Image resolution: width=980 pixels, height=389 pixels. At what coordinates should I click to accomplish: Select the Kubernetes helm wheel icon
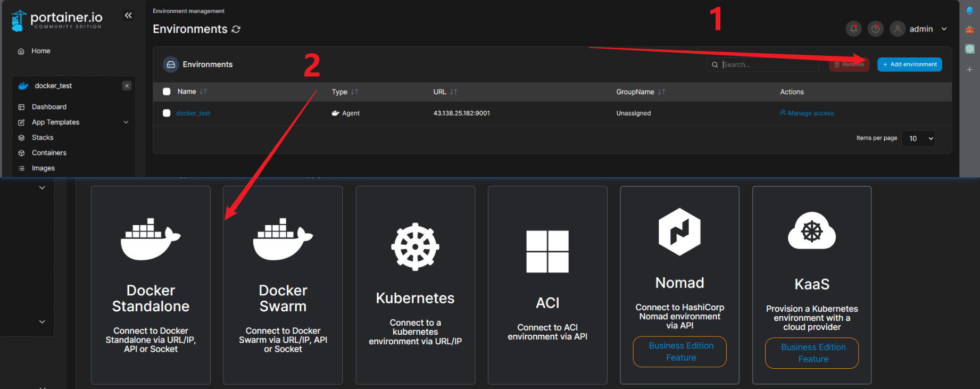coord(415,247)
